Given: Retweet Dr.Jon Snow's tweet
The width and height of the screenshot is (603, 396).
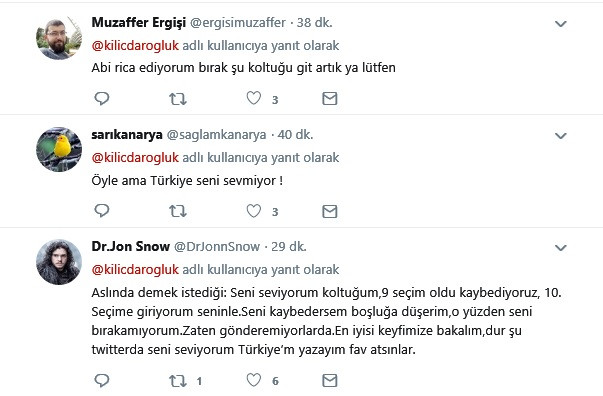Looking at the screenshot, I should coord(178,381).
